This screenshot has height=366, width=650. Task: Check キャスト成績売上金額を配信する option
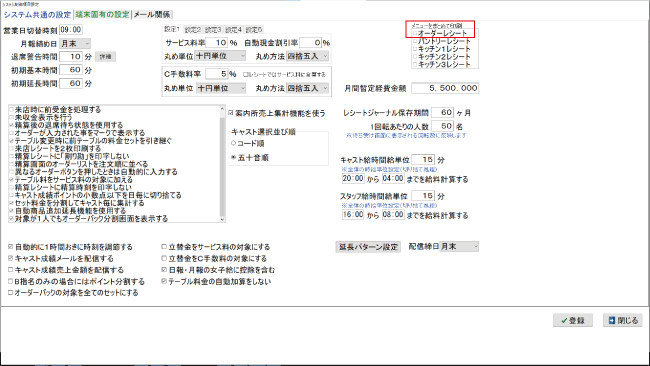[11, 270]
